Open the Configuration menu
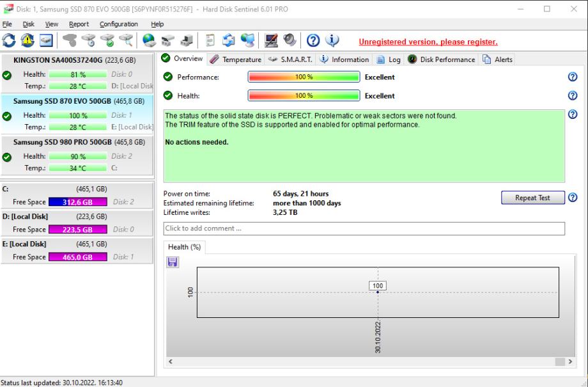The width and height of the screenshot is (588, 387). pyautogui.click(x=119, y=24)
